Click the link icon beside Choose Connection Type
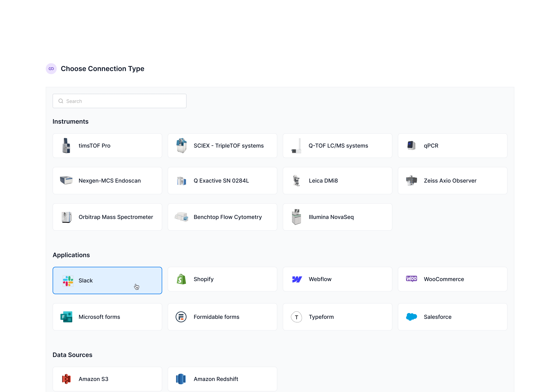The height and width of the screenshot is (392, 560). 51,69
